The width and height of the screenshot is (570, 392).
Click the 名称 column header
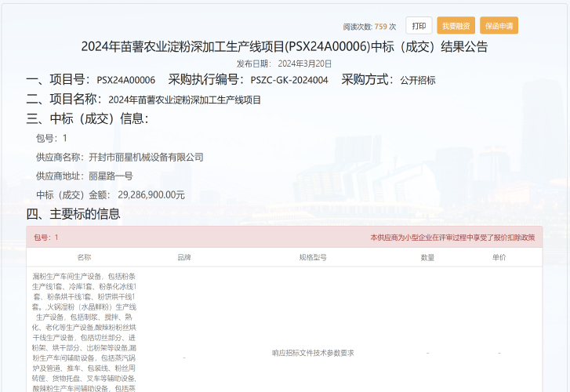click(x=84, y=257)
